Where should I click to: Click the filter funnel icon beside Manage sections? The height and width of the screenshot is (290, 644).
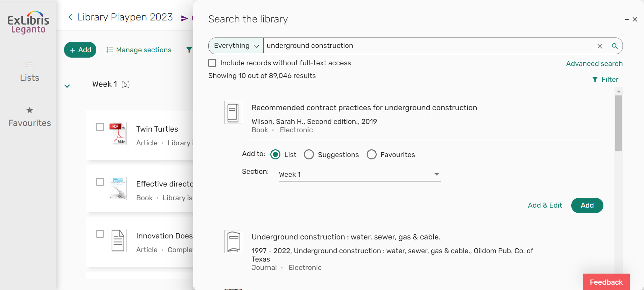(x=189, y=50)
